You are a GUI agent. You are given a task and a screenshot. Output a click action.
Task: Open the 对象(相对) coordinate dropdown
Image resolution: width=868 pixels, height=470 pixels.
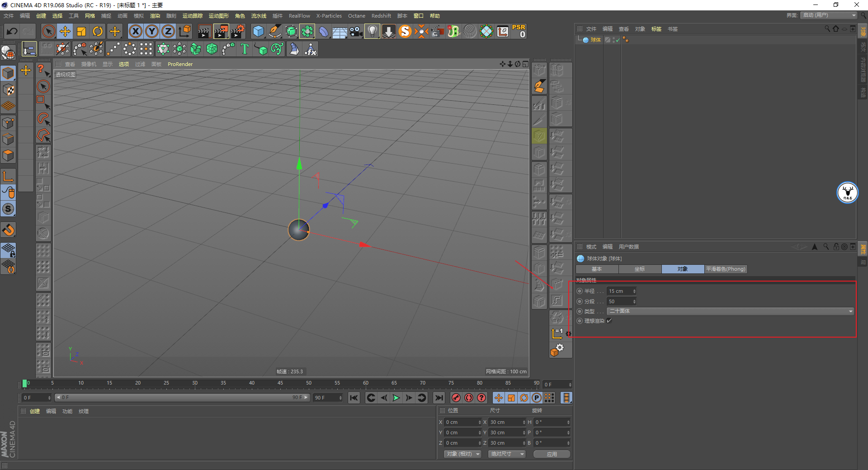[x=462, y=454]
